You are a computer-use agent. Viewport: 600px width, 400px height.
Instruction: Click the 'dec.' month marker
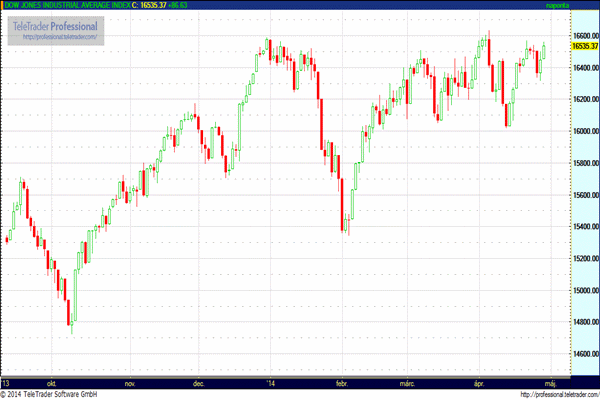tap(199, 384)
